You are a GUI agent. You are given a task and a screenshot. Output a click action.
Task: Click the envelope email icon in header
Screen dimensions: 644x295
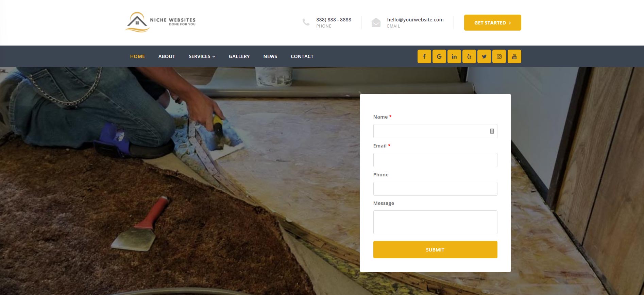click(x=376, y=22)
